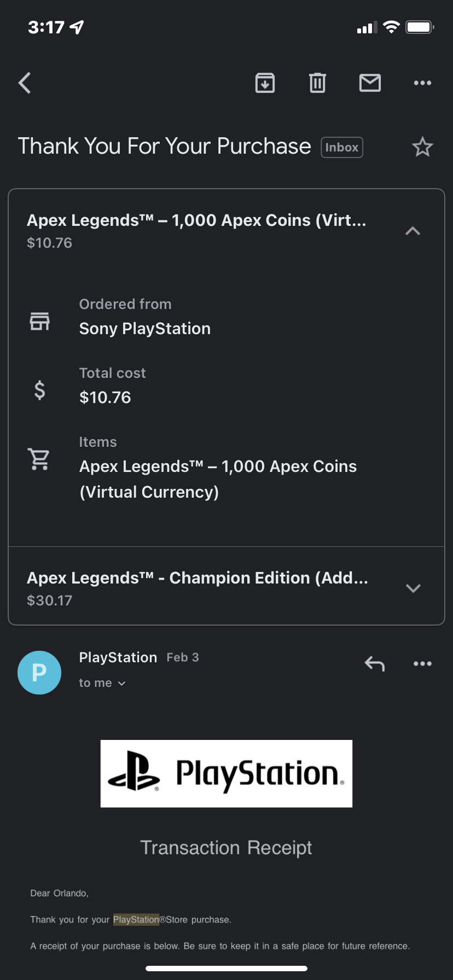
Task: Mark email as unread envelope icon
Action: pyautogui.click(x=370, y=83)
